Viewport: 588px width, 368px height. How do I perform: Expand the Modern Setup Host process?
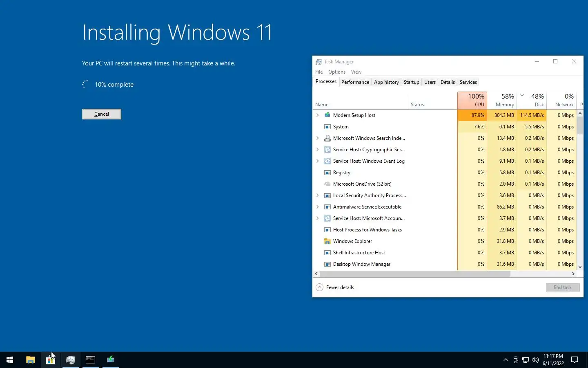(x=318, y=115)
